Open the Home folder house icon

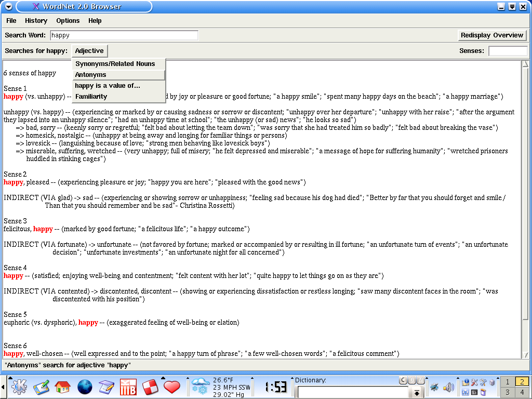63,387
